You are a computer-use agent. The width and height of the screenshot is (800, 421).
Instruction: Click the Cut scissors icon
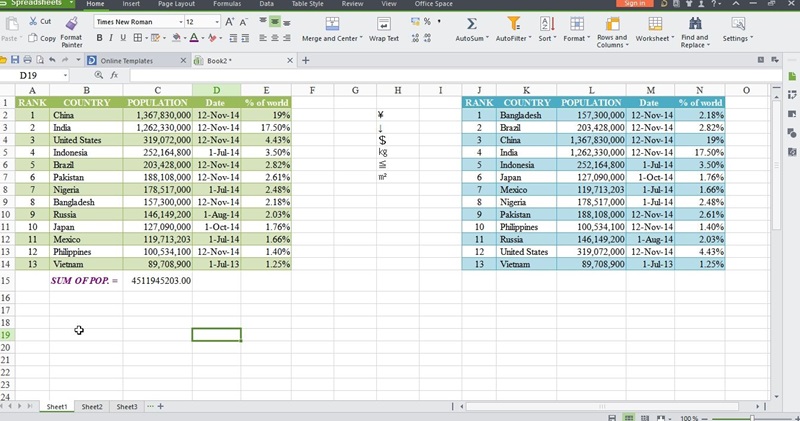33,21
